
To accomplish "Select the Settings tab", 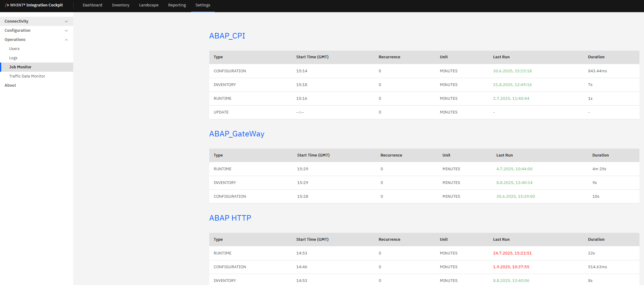I will click(203, 5).
